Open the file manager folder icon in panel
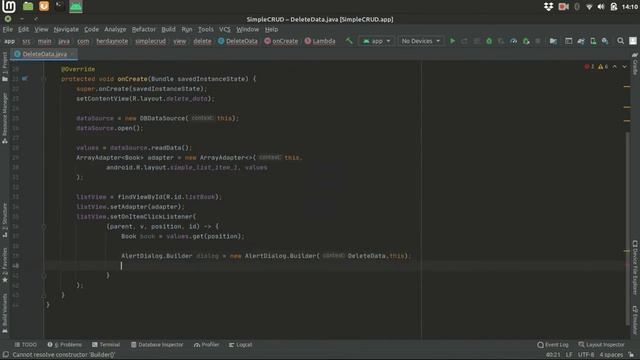The image size is (640, 360). tap(28, 6)
